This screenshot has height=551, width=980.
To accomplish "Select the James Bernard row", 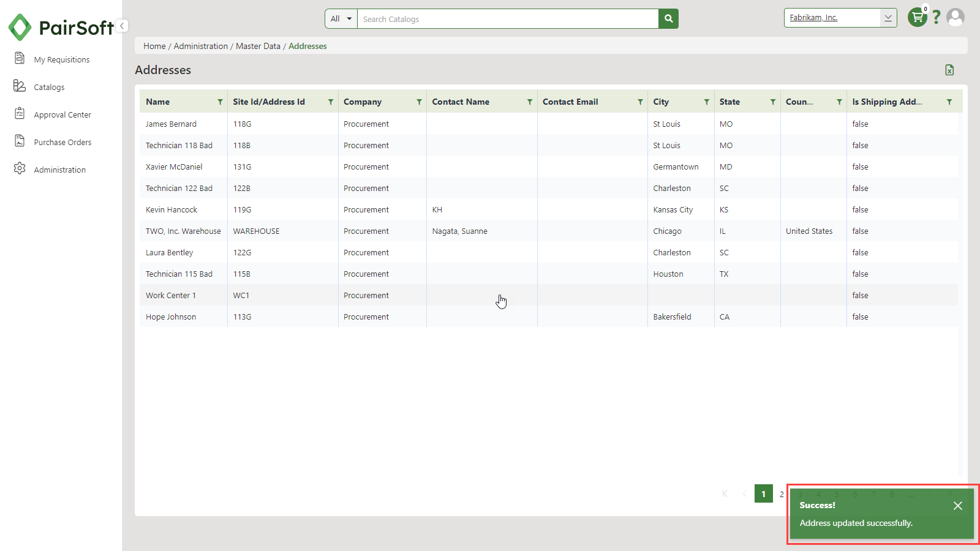I will point(549,124).
